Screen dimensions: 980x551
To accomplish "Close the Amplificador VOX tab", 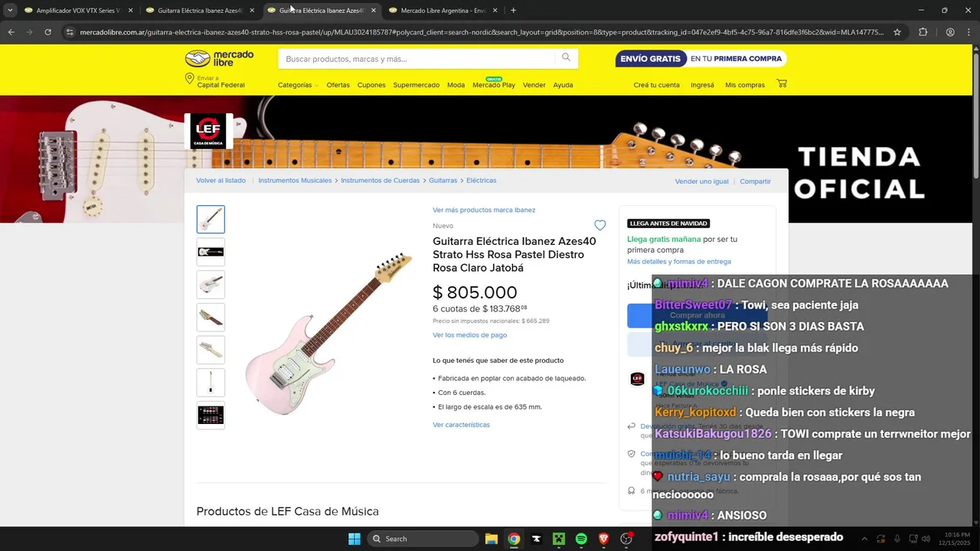I will 130,11.
